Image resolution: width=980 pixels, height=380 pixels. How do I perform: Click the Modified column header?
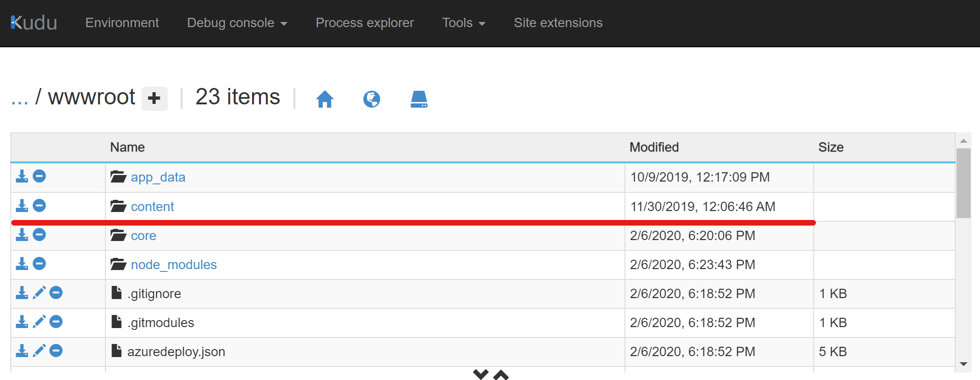point(654,147)
